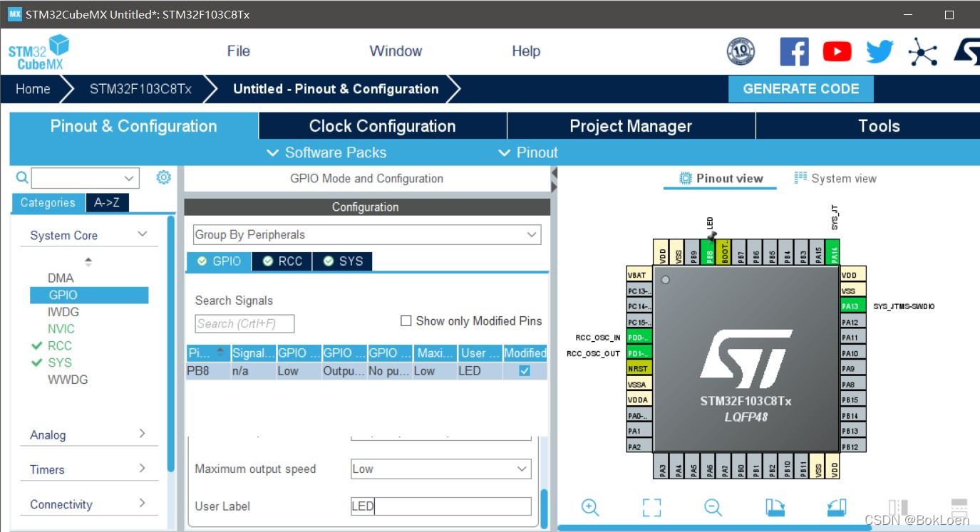This screenshot has width=980, height=532.
Task: Open the Window menu
Action: pyautogui.click(x=396, y=51)
